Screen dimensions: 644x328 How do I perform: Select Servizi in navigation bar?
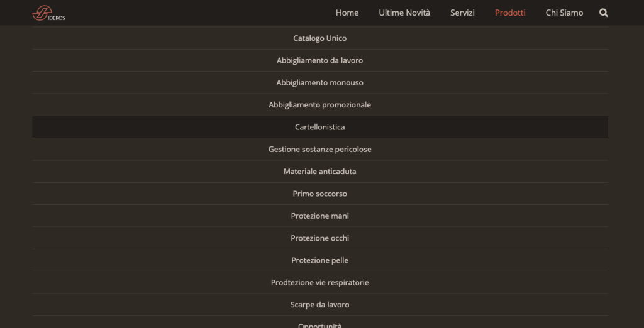(x=462, y=13)
